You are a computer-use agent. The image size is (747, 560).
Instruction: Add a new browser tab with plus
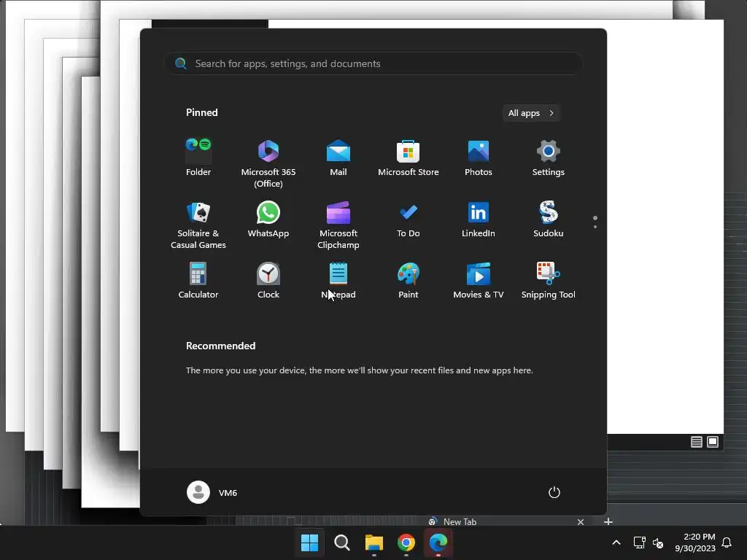click(x=608, y=522)
